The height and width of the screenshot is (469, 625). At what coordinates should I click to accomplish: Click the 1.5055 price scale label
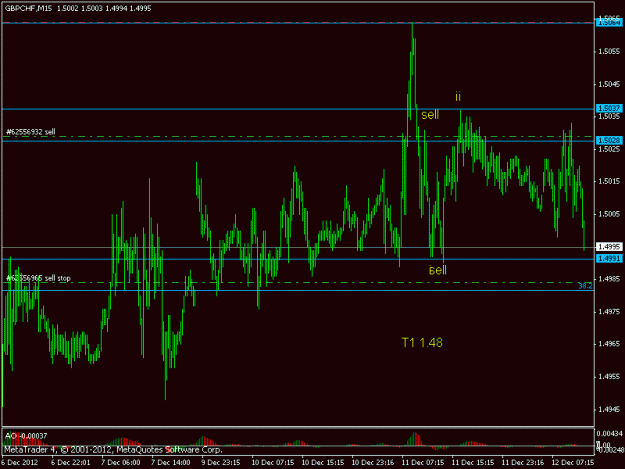pyautogui.click(x=609, y=51)
